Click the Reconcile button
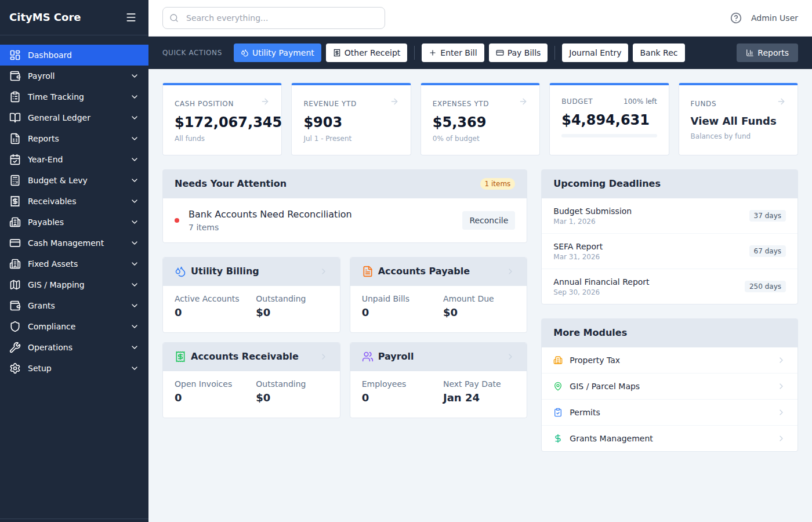 click(x=488, y=220)
